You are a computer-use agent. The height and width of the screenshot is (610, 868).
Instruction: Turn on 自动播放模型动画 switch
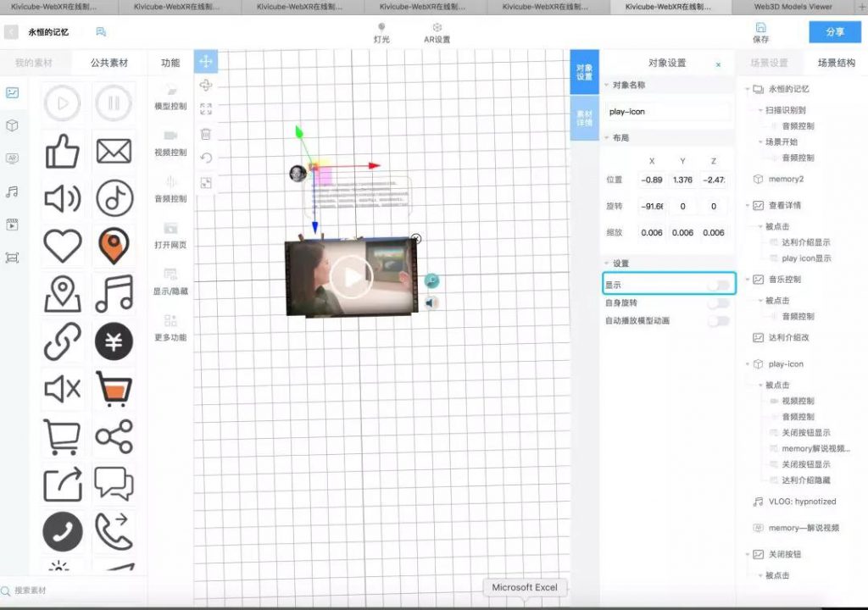718,321
